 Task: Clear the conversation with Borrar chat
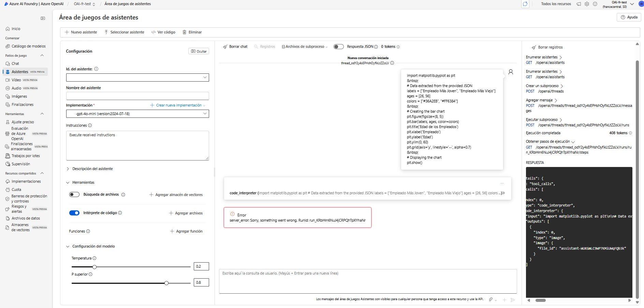click(235, 46)
